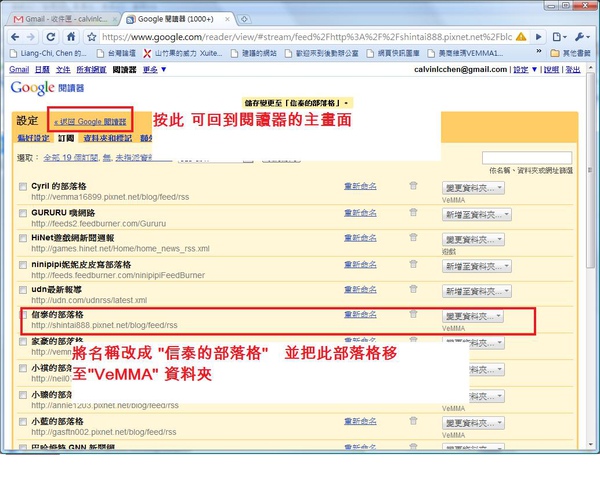Open the 變更資料夾 dropdown for HiNet遊戲網新聞週報
This screenshot has width=600, height=501.
pos(473,240)
